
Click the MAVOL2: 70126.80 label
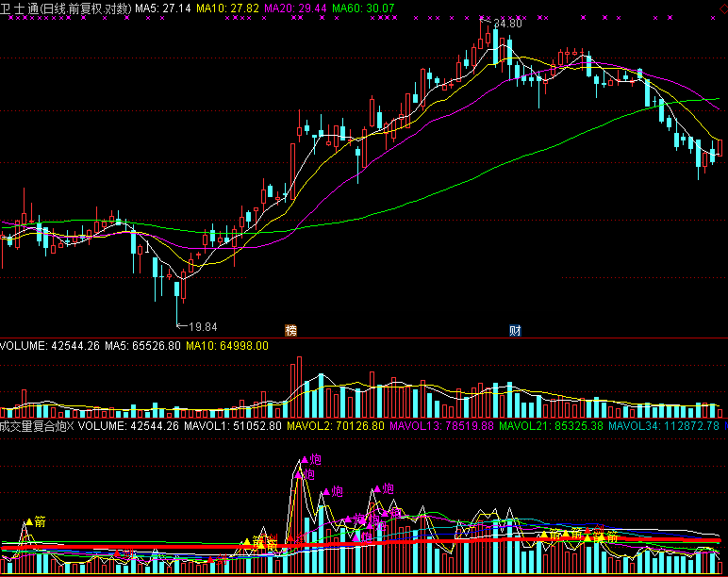(x=336, y=425)
